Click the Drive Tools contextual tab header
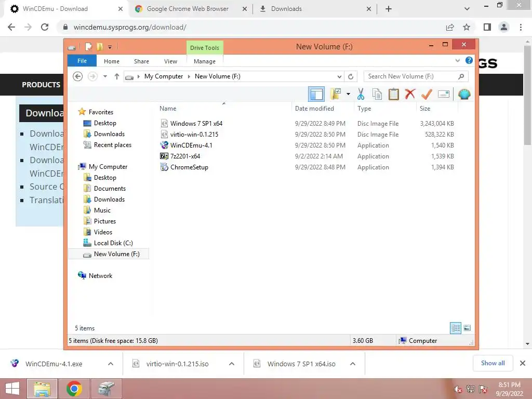 click(x=205, y=48)
